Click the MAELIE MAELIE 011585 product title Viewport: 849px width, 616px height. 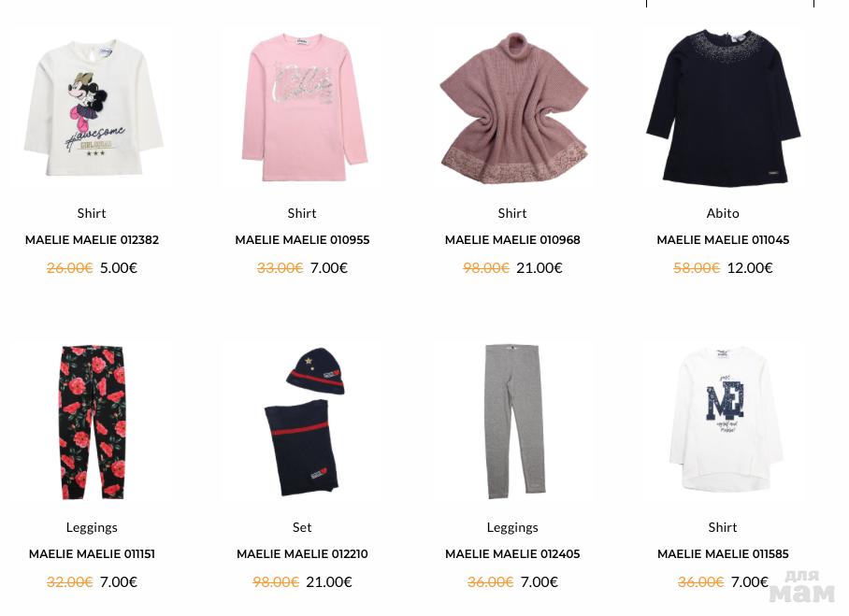coord(723,554)
